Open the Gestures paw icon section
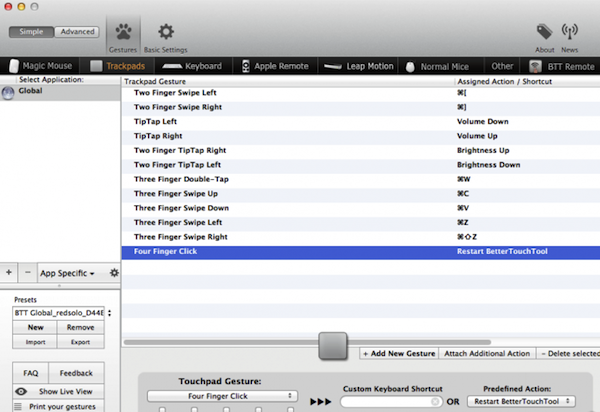Image resolution: width=600 pixels, height=412 pixels. pyautogui.click(x=123, y=35)
